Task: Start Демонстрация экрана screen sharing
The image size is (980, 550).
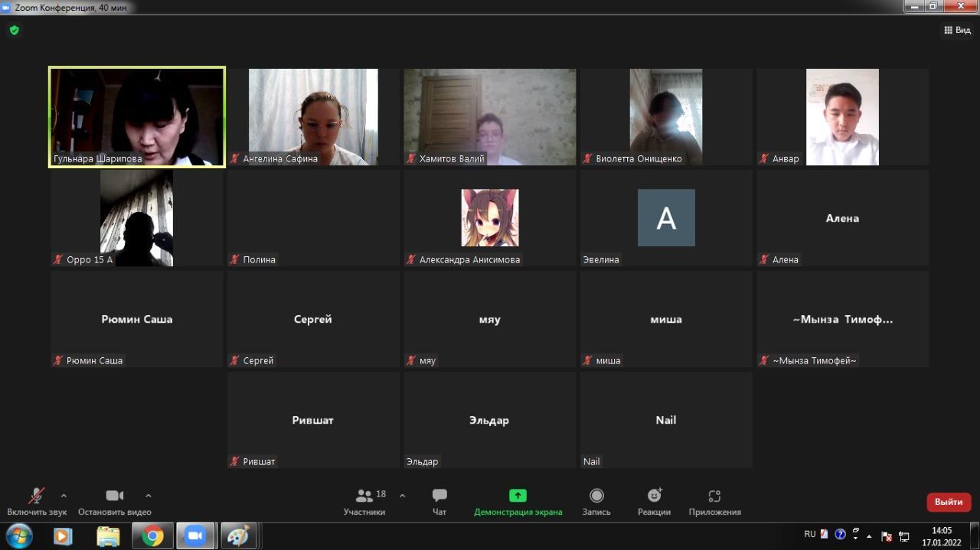Action: tap(518, 502)
